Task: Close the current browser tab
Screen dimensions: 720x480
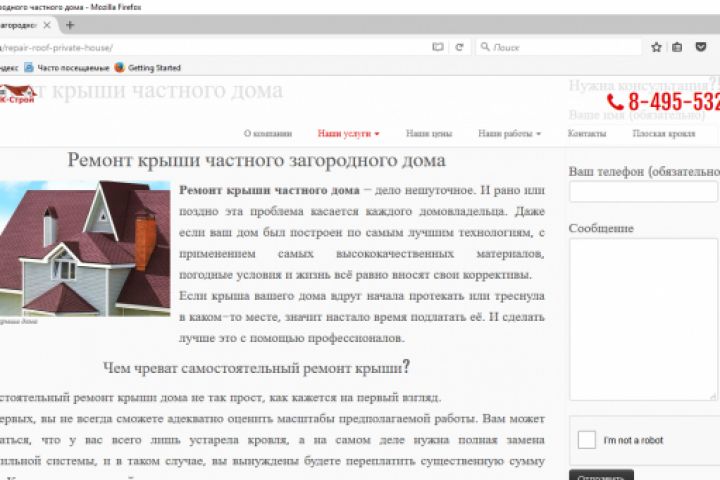Action: coord(47,25)
